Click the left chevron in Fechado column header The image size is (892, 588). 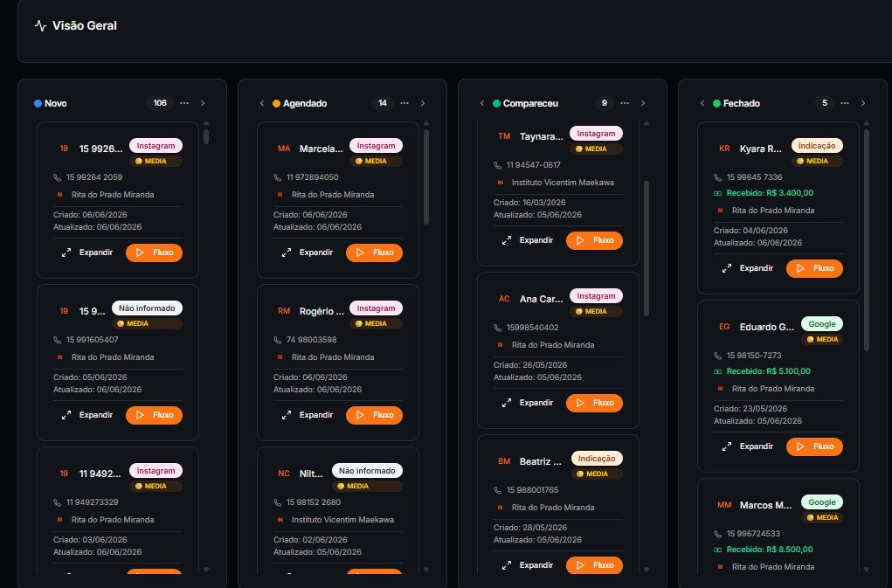702,103
